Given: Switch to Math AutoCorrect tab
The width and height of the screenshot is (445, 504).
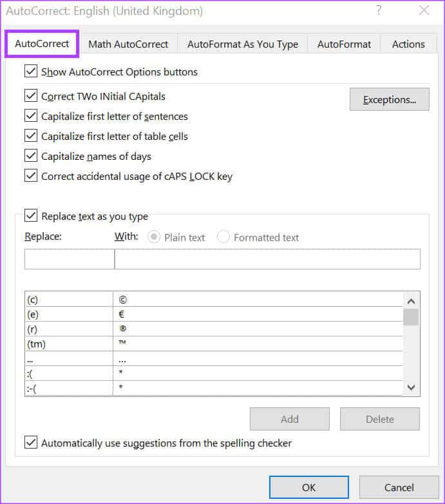Looking at the screenshot, I should click(128, 44).
